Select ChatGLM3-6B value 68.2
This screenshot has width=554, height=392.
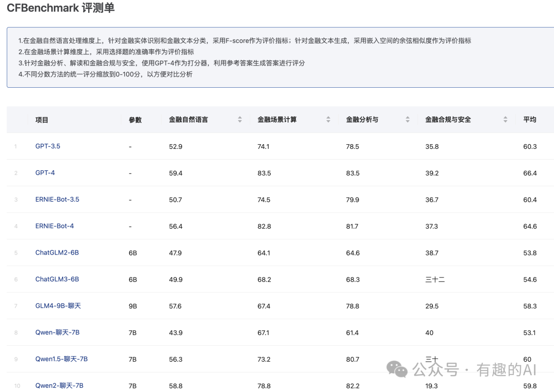pyautogui.click(x=264, y=280)
